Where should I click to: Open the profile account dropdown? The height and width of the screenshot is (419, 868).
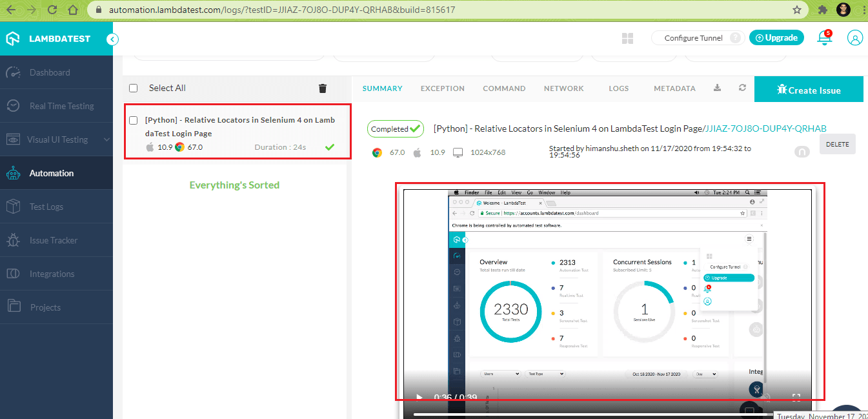click(x=855, y=37)
